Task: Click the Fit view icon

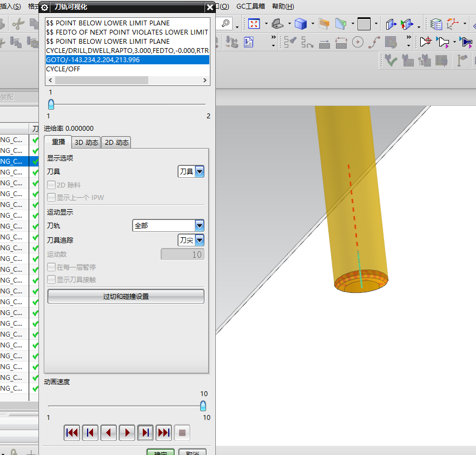Action: click(x=254, y=24)
